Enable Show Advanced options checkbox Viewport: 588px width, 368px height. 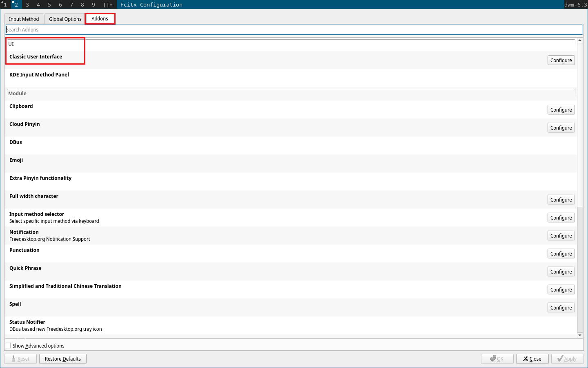coord(8,346)
